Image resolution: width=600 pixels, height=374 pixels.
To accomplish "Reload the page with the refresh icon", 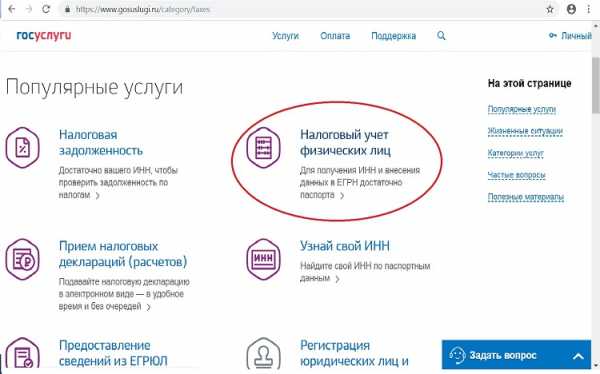I will (x=46, y=9).
